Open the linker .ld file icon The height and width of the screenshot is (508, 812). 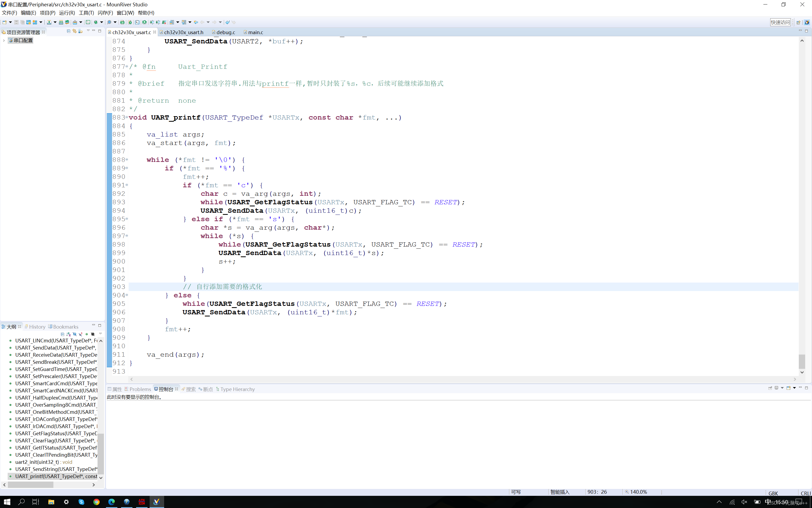pos(122,22)
